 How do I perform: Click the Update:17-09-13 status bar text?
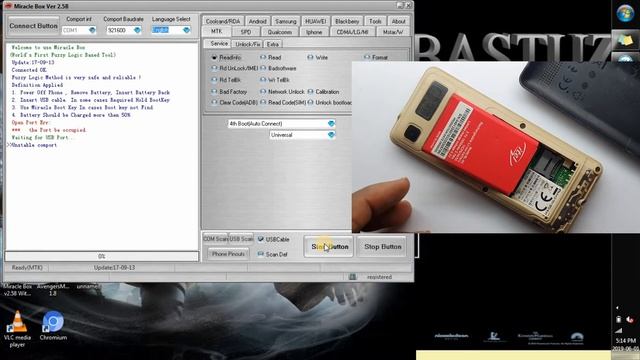[x=114, y=268]
